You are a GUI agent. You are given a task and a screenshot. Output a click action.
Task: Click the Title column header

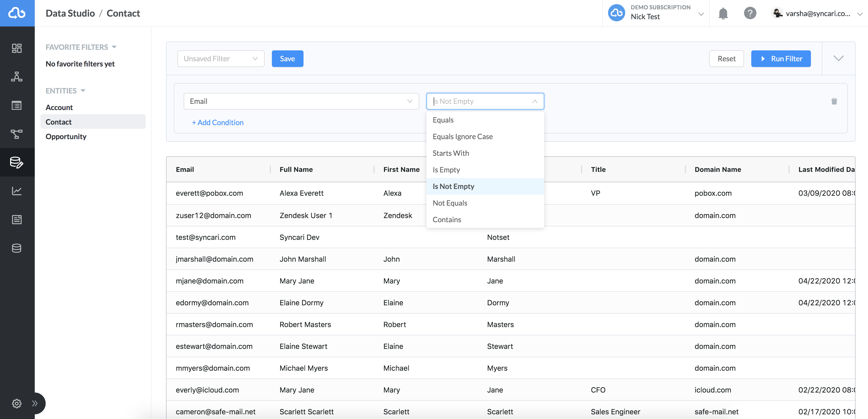(x=598, y=169)
